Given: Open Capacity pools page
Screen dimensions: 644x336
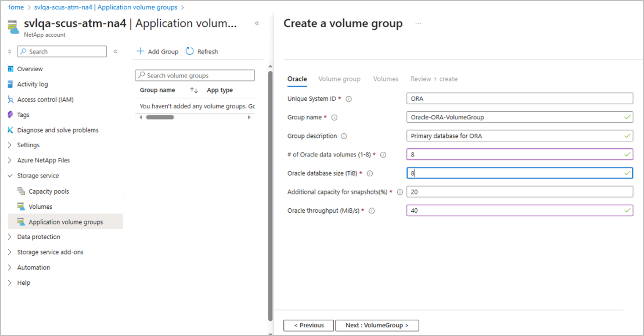Looking at the screenshot, I should [49, 191].
